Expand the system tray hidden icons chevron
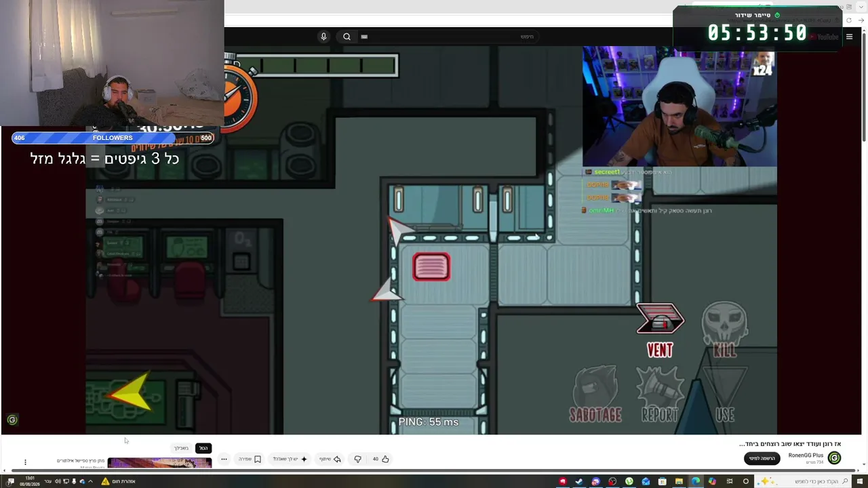 tap(90, 481)
